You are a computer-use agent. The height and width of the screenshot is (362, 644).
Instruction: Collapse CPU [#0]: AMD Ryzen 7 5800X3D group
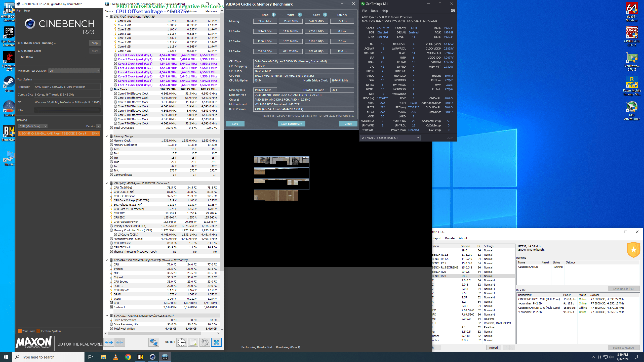[x=107, y=17]
